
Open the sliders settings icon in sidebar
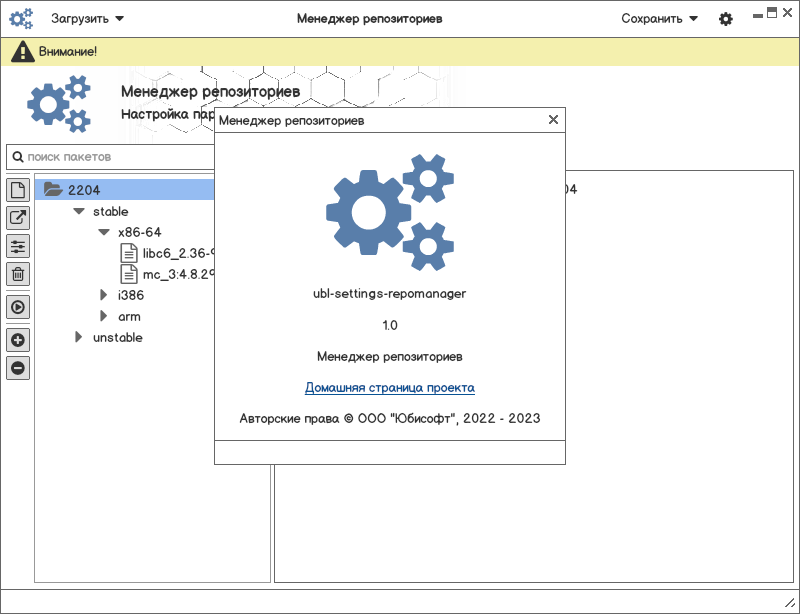pyautogui.click(x=18, y=246)
